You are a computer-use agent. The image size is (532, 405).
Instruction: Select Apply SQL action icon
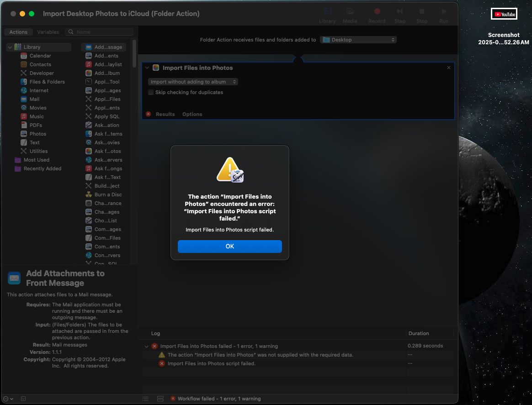(x=89, y=116)
